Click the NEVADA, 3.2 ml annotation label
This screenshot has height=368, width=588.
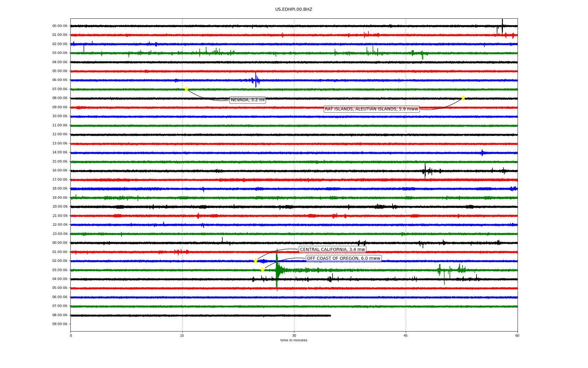click(x=247, y=100)
